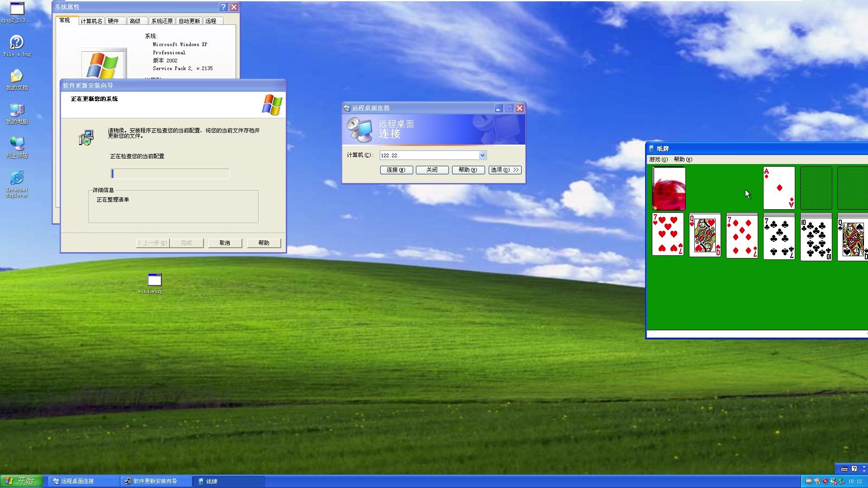Click the 纸牌 title bar card icon

(x=651, y=149)
